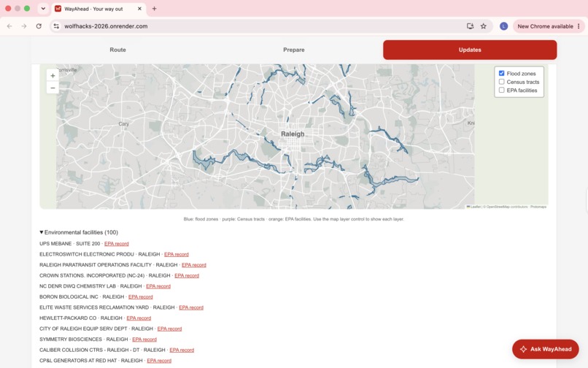Close the WayAhead browser tab
The width and height of the screenshot is (588, 368).
pyautogui.click(x=139, y=9)
